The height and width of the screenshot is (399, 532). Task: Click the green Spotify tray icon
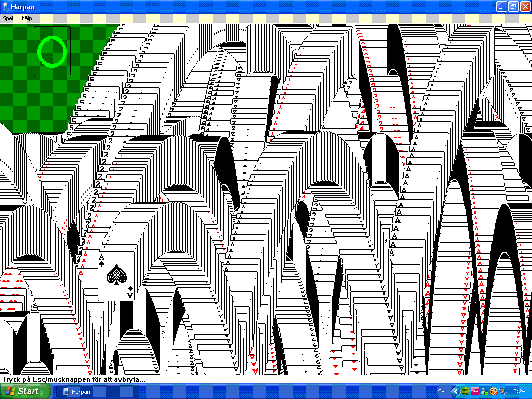pos(465,391)
